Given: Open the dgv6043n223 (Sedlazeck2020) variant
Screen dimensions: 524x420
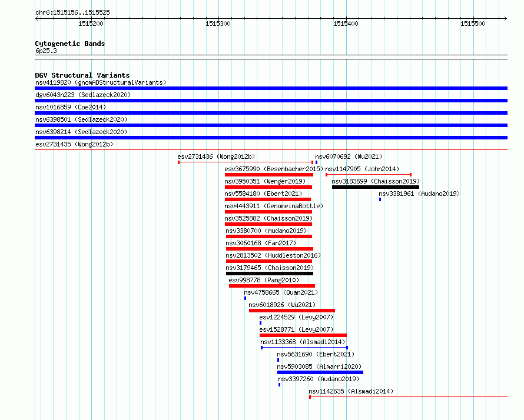Looking at the screenshot, I should point(83,95).
